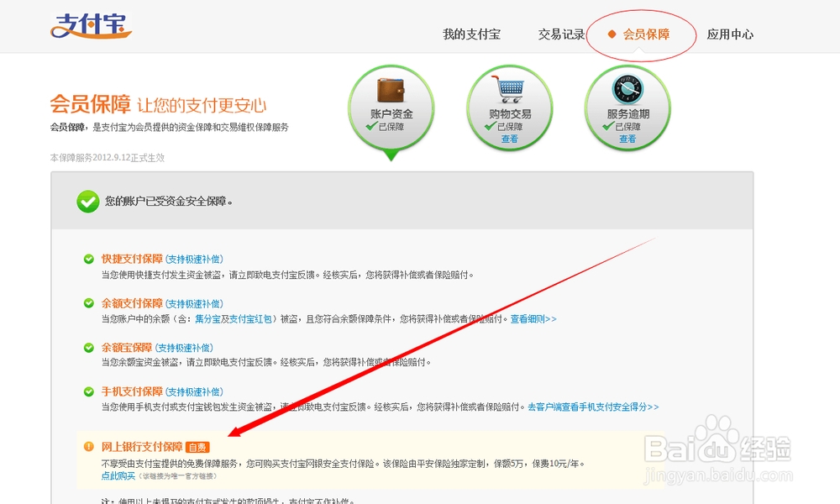Click orange warning icon beside 网上银行支付保障
Image resolution: width=840 pixels, height=504 pixels.
pos(89,447)
